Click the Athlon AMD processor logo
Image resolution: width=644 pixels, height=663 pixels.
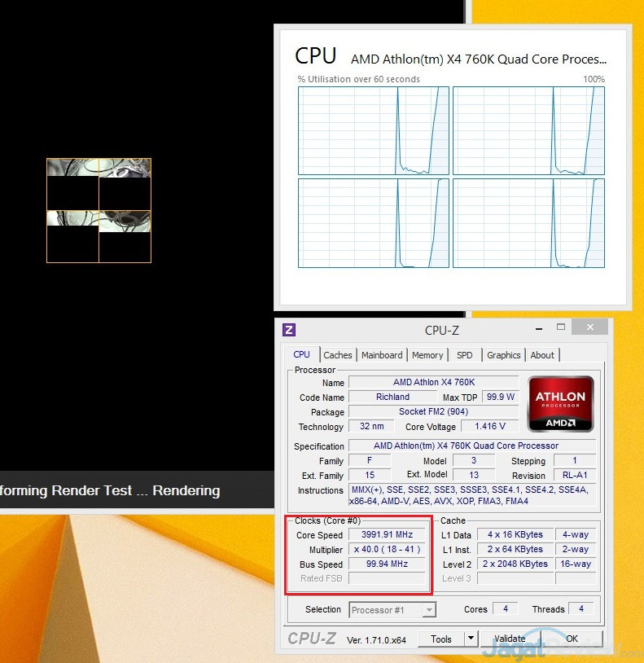pyautogui.click(x=559, y=403)
